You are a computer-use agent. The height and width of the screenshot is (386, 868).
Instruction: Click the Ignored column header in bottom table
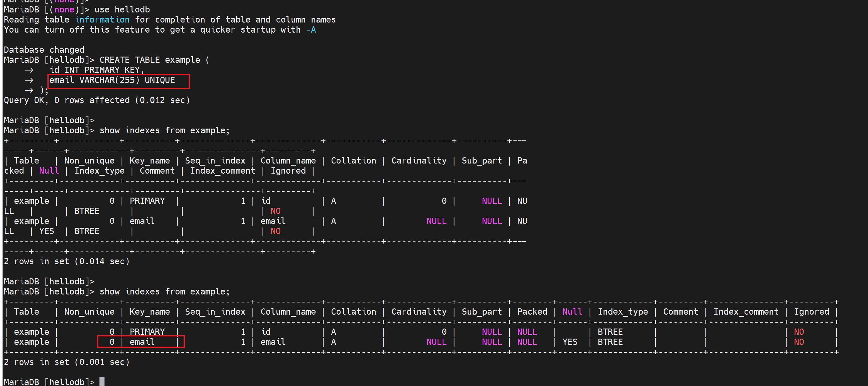811,312
